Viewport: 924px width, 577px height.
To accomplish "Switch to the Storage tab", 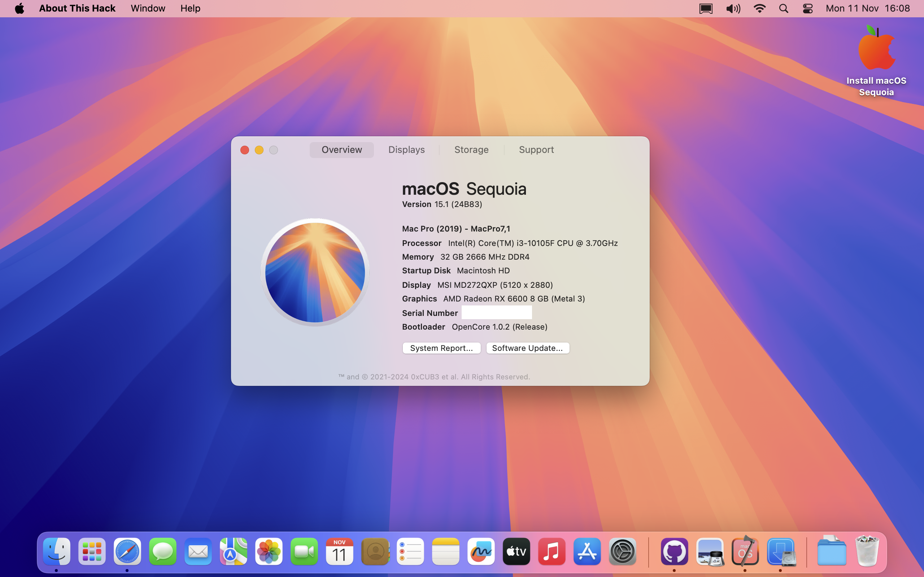I will [471, 150].
